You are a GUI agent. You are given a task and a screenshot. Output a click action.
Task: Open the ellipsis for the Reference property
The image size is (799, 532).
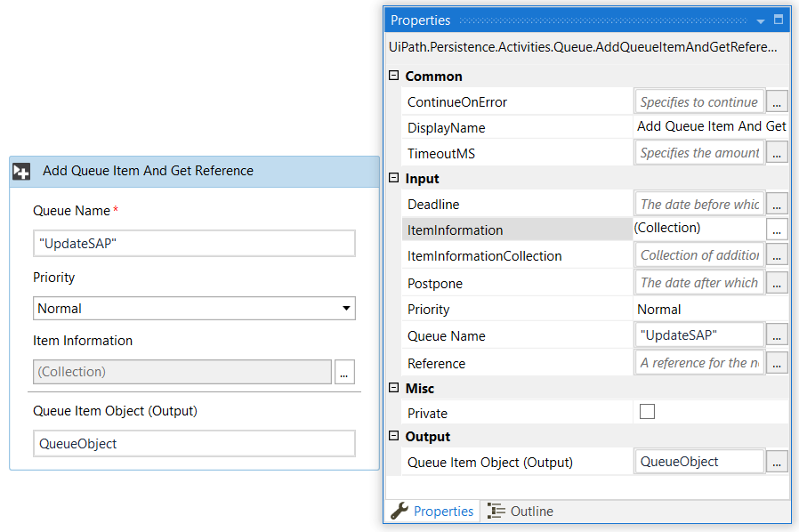click(777, 363)
